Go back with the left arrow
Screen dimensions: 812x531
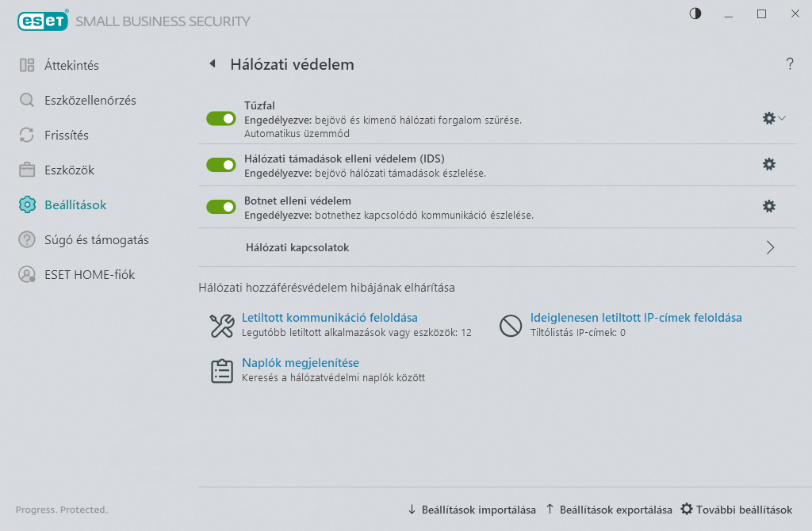213,63
